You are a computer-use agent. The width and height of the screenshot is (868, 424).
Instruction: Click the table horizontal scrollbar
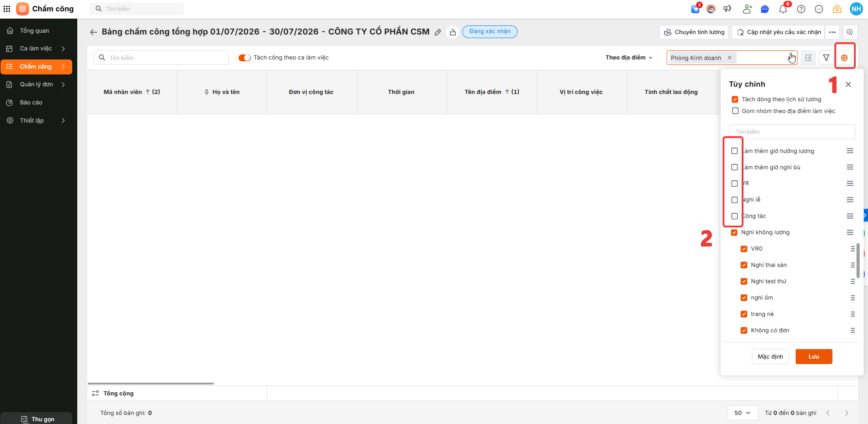[151, 384]
